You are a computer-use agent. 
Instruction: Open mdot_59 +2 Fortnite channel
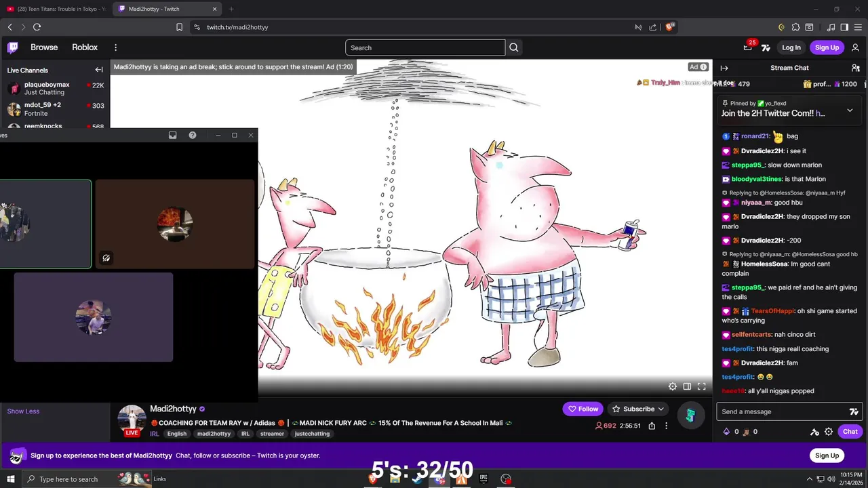pyautogui.click(x=55, y=109)
